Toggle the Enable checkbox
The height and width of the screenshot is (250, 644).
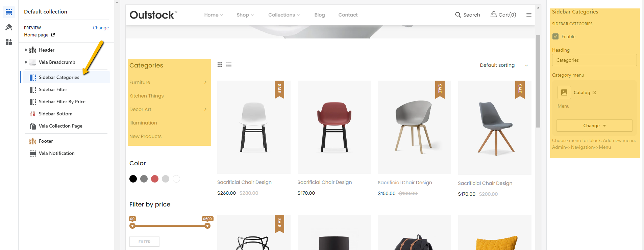pos(555,36)
